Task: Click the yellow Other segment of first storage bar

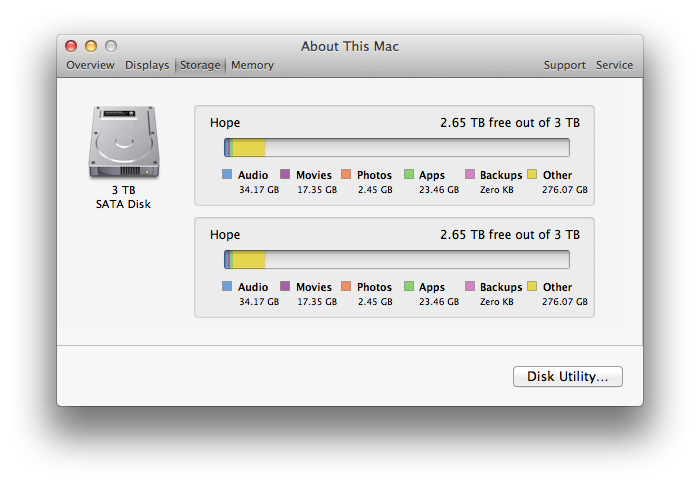Action: (x=249, y=147)
